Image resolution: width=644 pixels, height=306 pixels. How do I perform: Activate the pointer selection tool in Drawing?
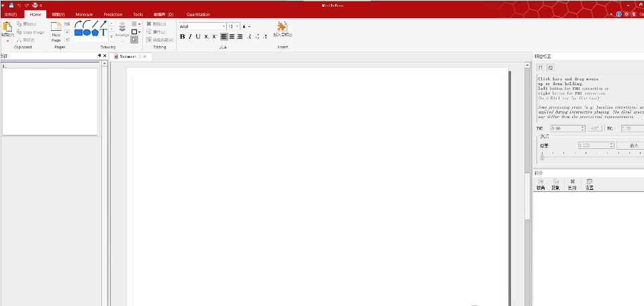134,40
